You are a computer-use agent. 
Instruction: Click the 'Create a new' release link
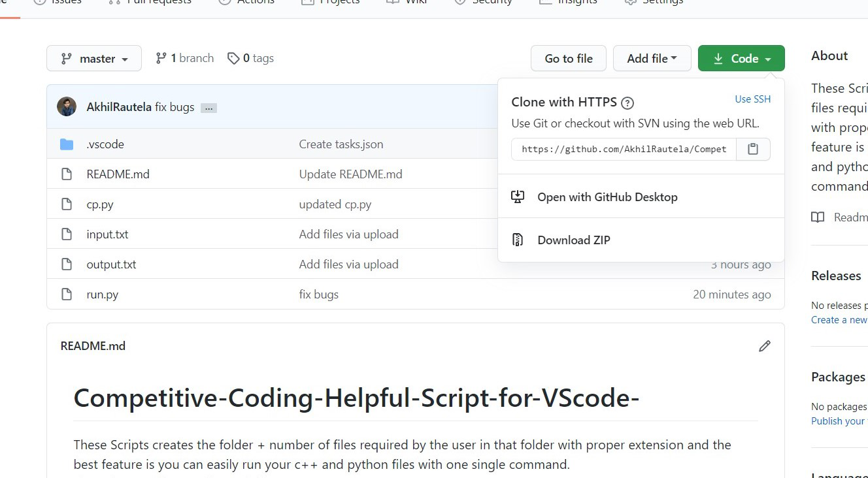(x=839, y=320)
